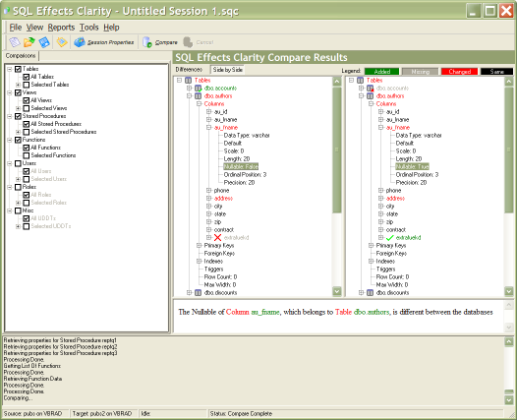Expand the au_id column in left pane

[208, 111]
